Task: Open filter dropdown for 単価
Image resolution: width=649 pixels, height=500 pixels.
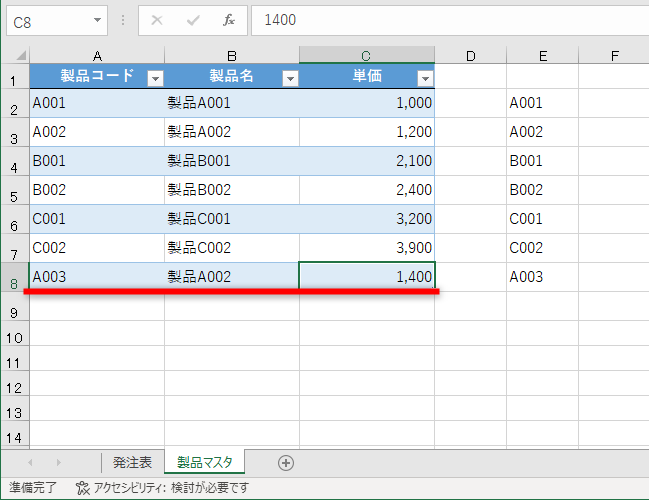Action: pyautogui.click(x=425, y=78)
